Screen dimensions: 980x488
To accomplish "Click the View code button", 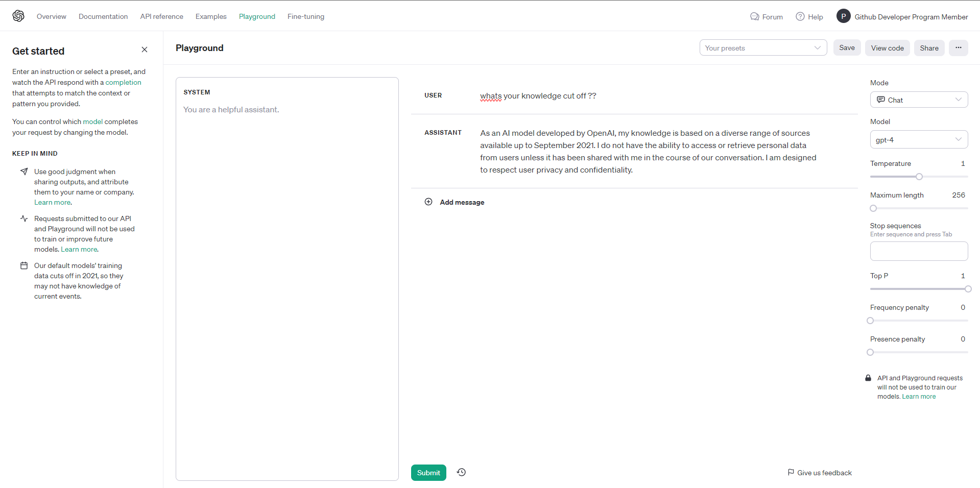I will (x=887, y=47).
